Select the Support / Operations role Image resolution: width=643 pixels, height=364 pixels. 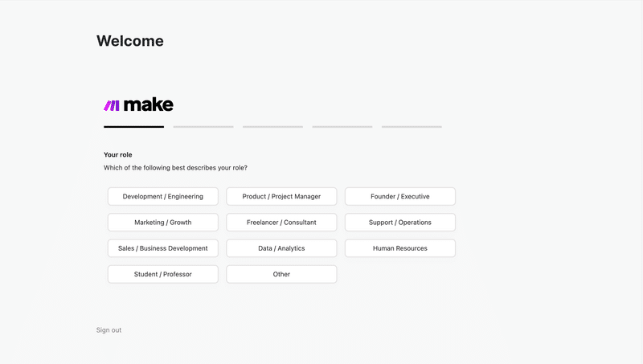400,222
